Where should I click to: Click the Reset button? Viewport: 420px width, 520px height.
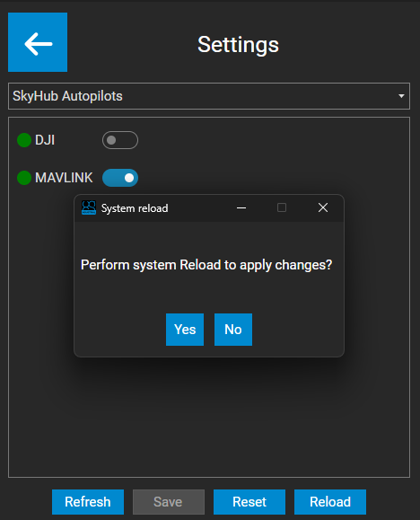click(x=249, y=502)
